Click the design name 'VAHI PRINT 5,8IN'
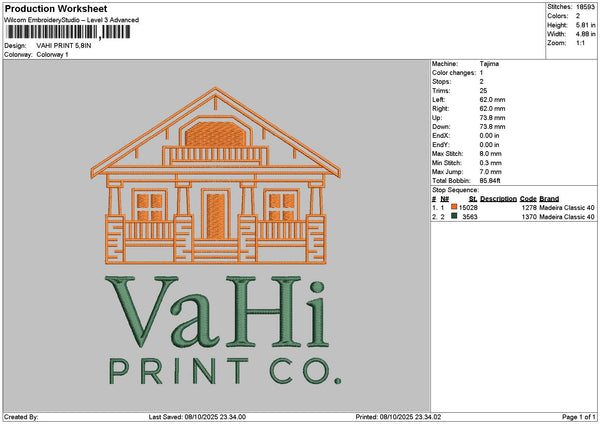 (x=64, y=46)
